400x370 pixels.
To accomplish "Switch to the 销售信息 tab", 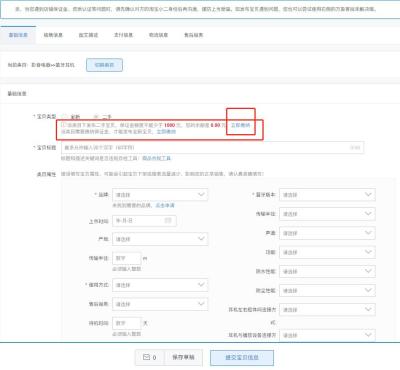I will [53, 35].
